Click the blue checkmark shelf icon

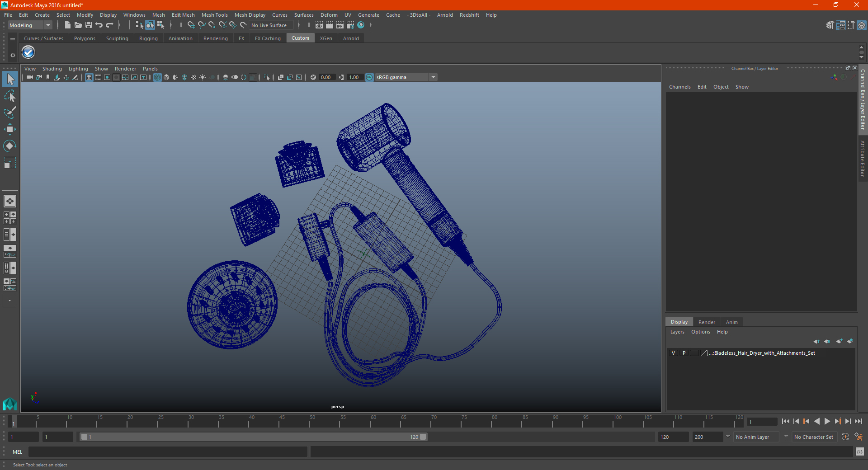(28, 52)
